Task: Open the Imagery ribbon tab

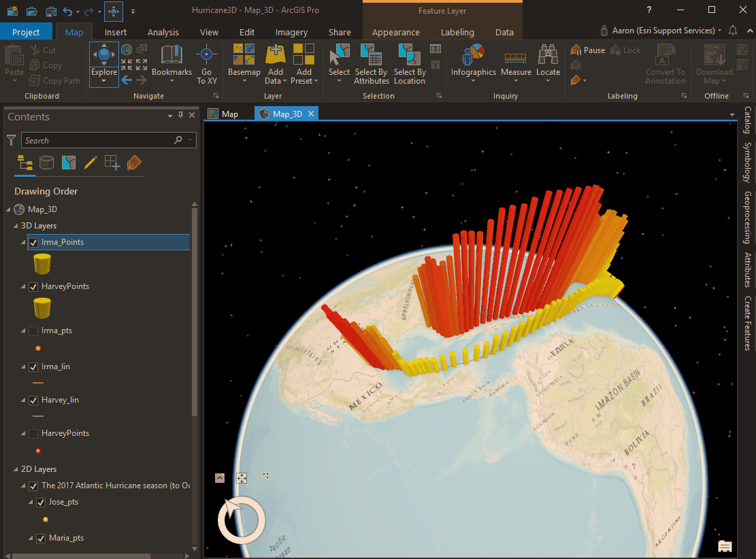Action: 291,32
